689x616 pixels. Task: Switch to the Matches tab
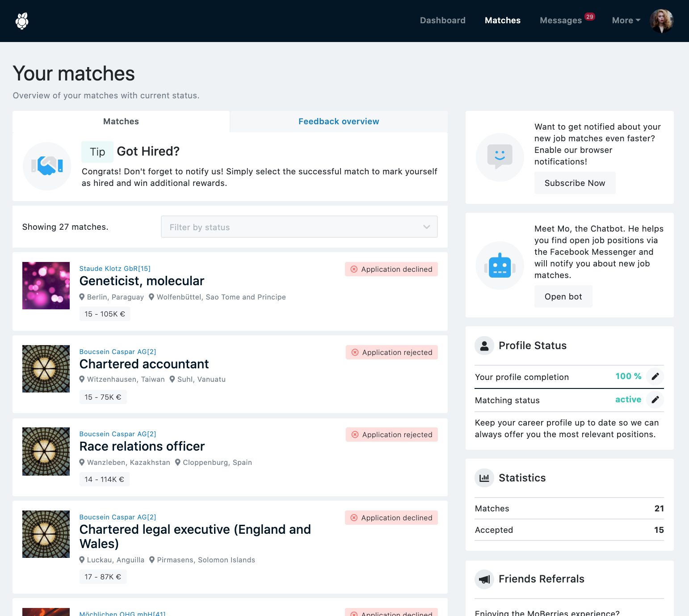point(121,122)
